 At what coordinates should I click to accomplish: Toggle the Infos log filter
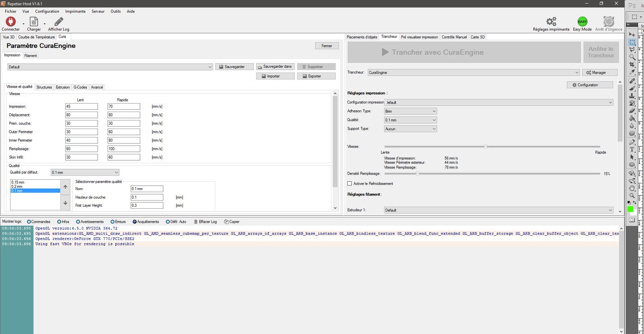63,222
